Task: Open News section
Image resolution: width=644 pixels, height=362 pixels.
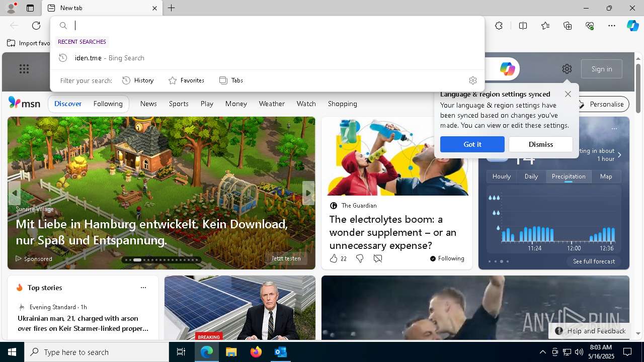Action: pos(148,104)
